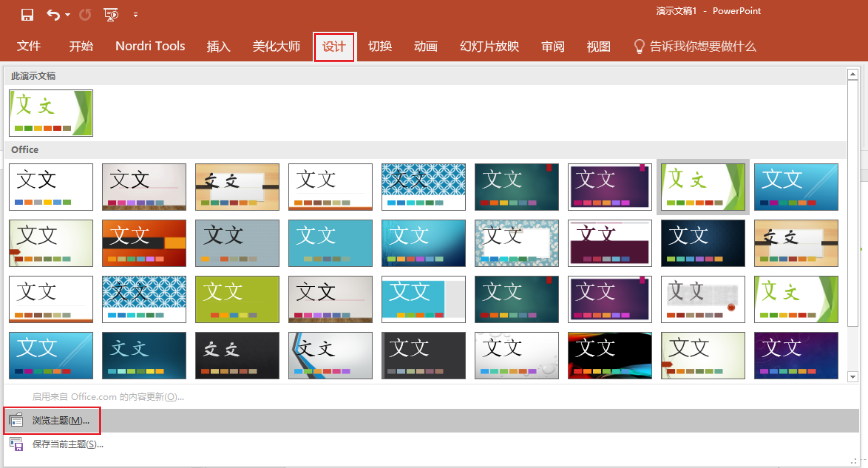Image resolution: width=868 pixels, height=468 pixels.
Task: Click the Save Current Theme icon
Action: (16, 444)
